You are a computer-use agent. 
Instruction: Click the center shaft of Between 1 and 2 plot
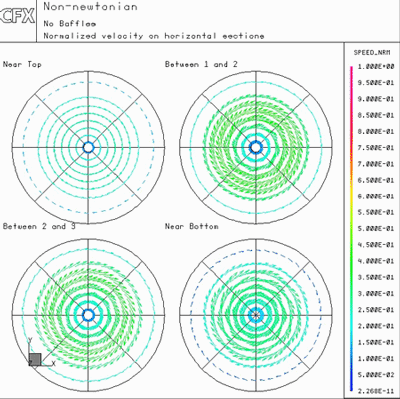coord(256,147)
